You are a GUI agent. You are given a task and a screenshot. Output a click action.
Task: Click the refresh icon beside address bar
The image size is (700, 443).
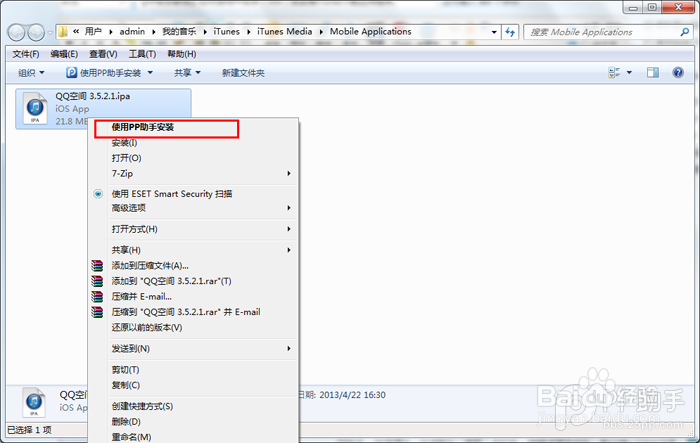[x=510, y=32]
